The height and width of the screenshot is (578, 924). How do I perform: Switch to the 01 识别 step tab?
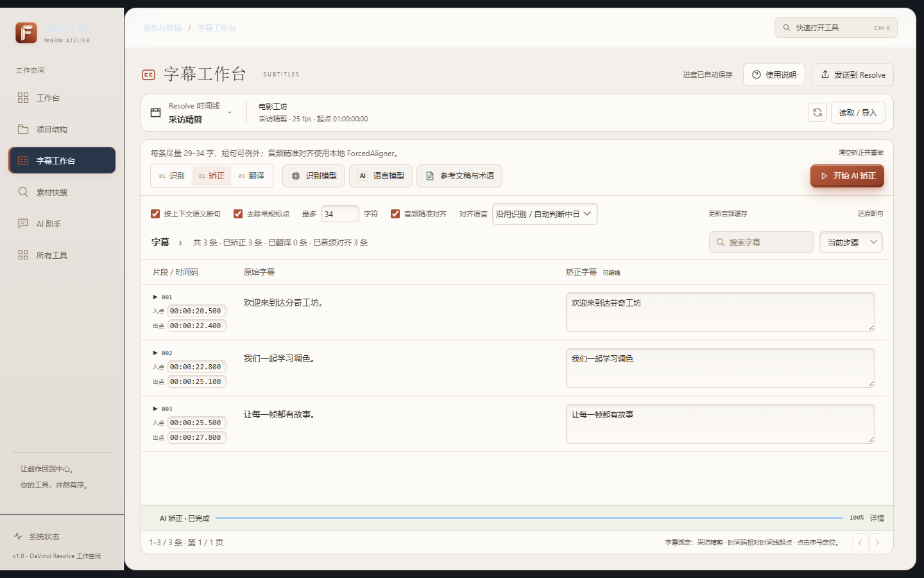(x=172, y=176)
